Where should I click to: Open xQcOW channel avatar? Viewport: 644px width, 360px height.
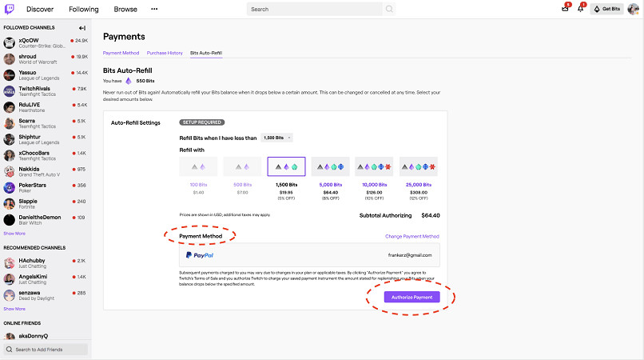coord(9,42)
